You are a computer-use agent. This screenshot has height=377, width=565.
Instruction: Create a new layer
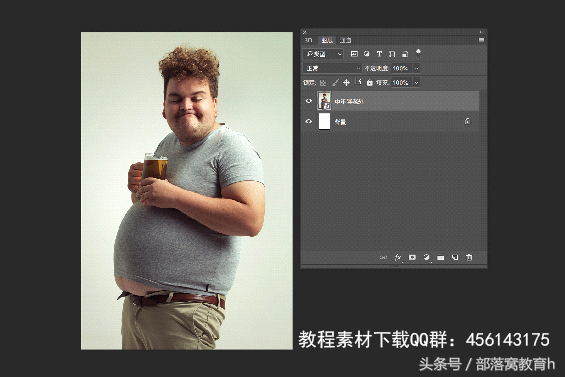click(x=455, y=257)
